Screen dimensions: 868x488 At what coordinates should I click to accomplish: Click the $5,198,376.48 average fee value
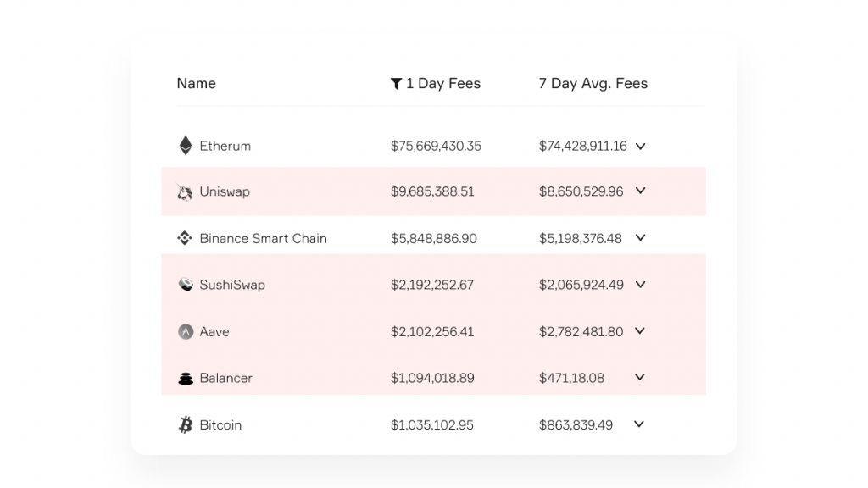(x=581, y=238)
